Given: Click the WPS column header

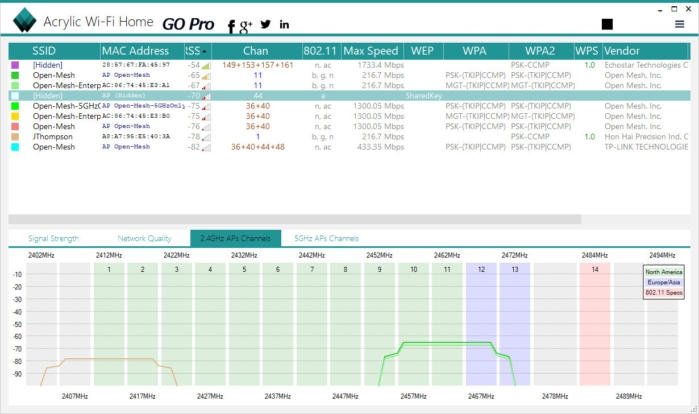Looking at the screenshot, I should tap(587, 51).
